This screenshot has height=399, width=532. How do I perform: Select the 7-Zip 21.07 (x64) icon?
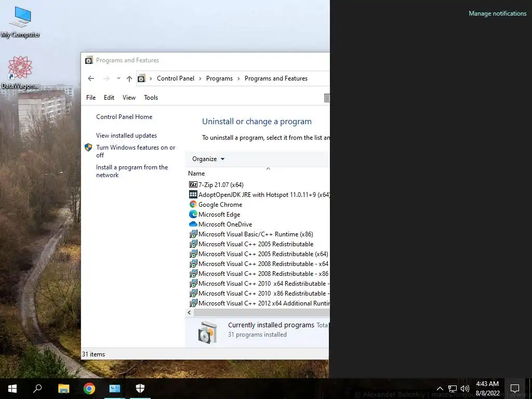tap(193, 184)
